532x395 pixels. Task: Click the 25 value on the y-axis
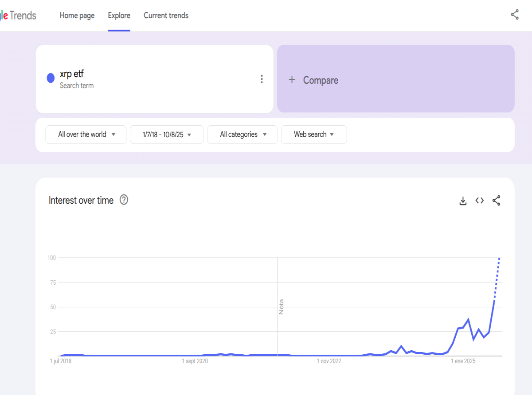[x=53, y=332]
